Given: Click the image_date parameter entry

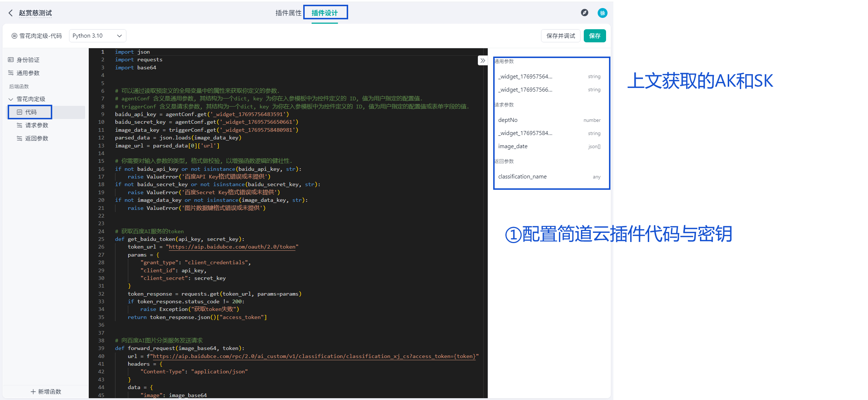Looking at the screenshot, I should click(x=513, y=146).
